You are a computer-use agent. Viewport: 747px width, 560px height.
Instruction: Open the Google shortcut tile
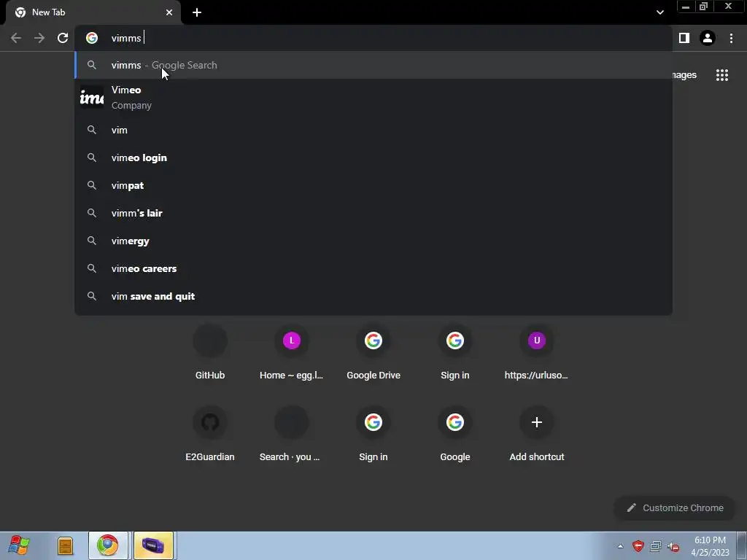[x=455, y=434]
